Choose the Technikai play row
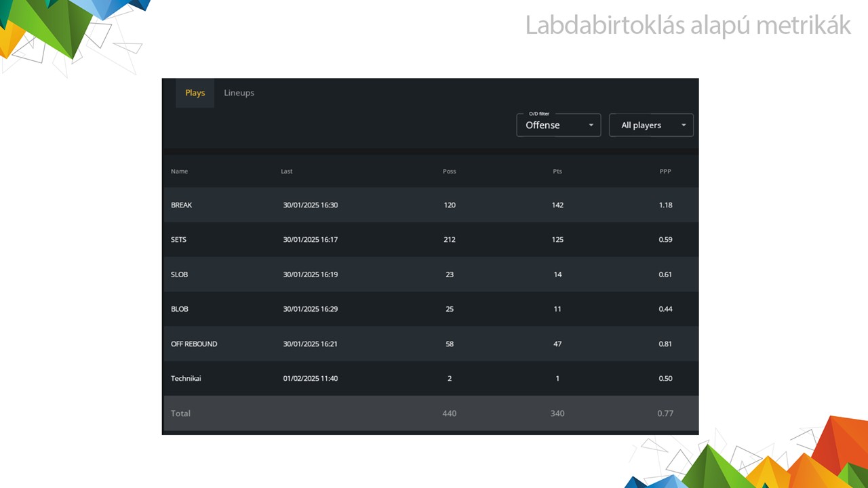Viewport: 868px width, 488px height. pos(186,379)
